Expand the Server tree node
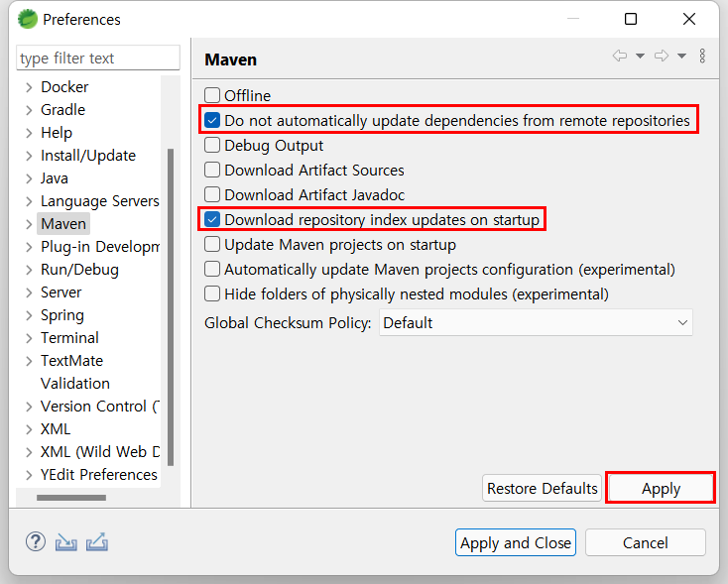The height and width of the screenshot is (584, 728). click(29, 292)
